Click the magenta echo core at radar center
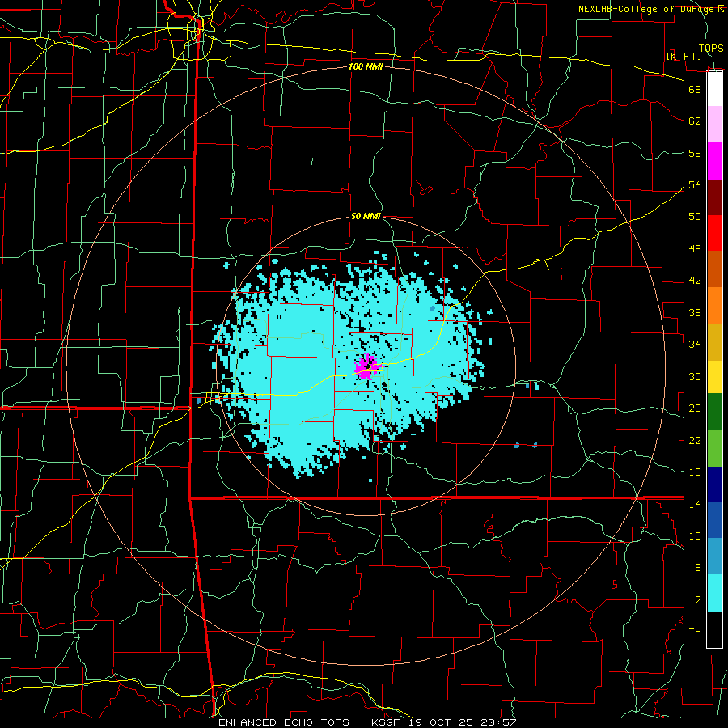The height and width of the screenshot is (728, 728). 368,366
